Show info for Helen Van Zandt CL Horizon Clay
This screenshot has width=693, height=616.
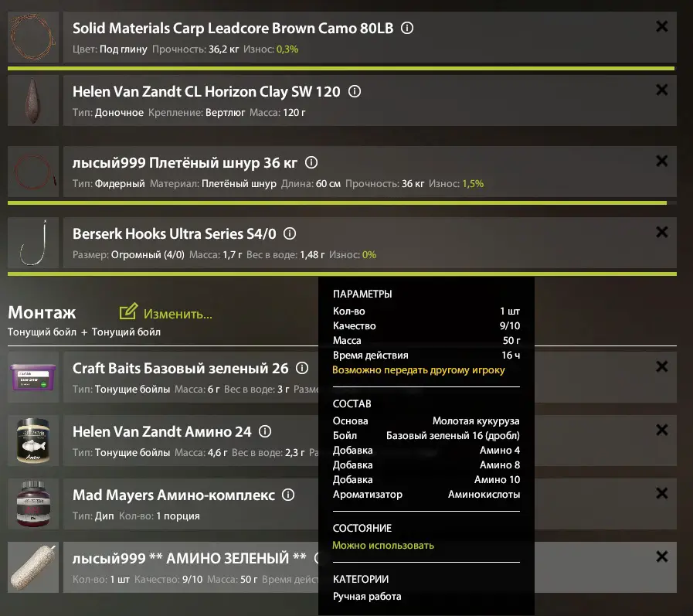pyautogui.click(x=355, y=91)
